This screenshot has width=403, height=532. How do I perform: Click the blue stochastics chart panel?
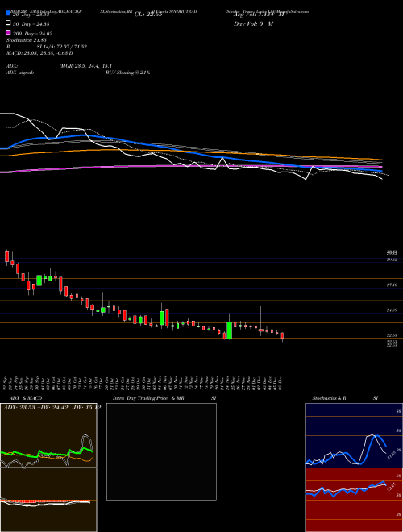[354, 435]
